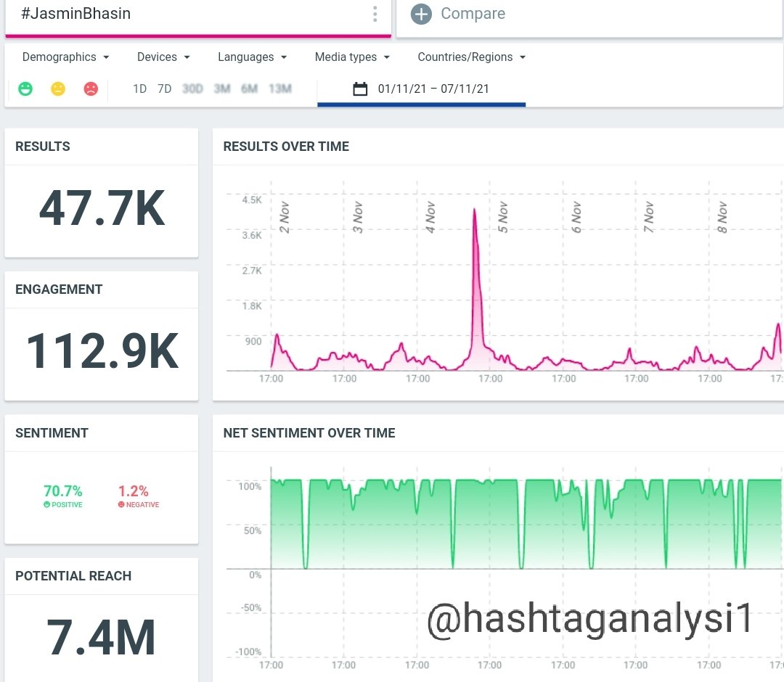Open the calendar icon date picker
784x682 pixels.
360,89
